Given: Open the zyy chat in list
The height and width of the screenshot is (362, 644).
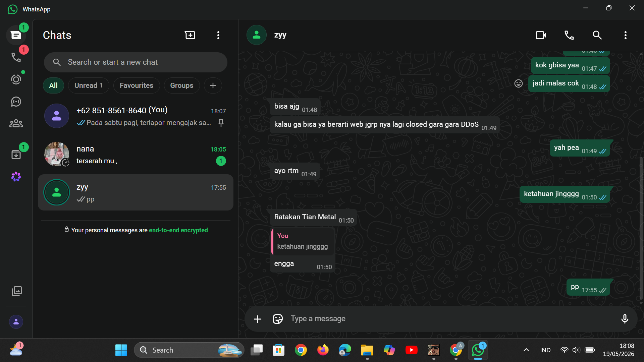Looking at the screenshot, I should [136, 192].
